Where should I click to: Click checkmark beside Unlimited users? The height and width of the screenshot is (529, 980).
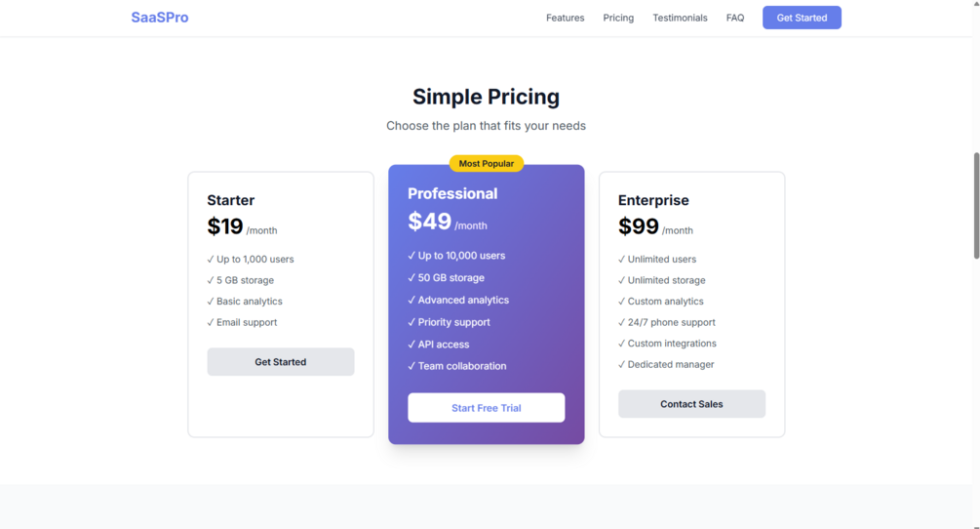click(x=621, y=259)
